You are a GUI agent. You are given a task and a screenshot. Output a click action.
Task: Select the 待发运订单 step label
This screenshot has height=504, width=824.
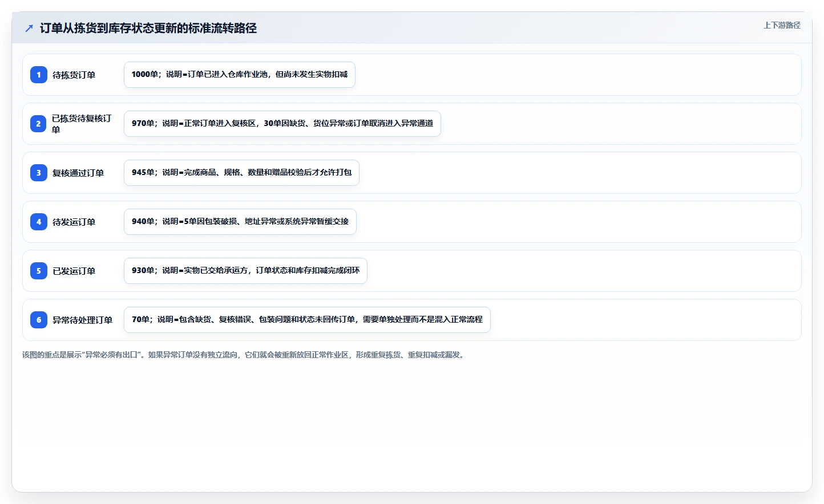click(74, 222)
